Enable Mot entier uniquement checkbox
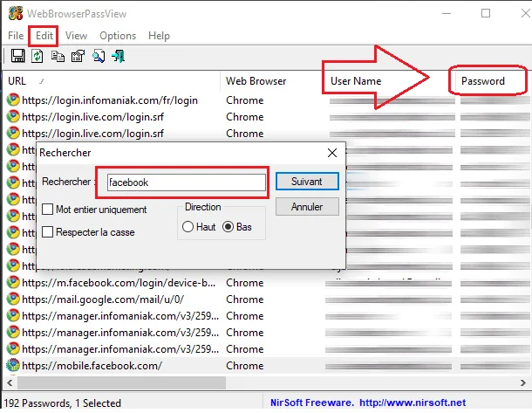532x413 pixels. pyautogui.click(x=47, y=210)
